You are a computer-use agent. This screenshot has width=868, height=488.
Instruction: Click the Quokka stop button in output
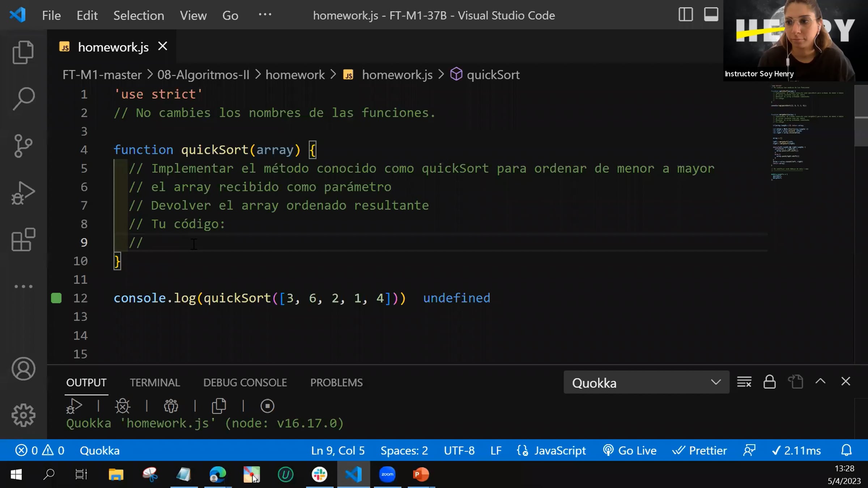[267, 406]
